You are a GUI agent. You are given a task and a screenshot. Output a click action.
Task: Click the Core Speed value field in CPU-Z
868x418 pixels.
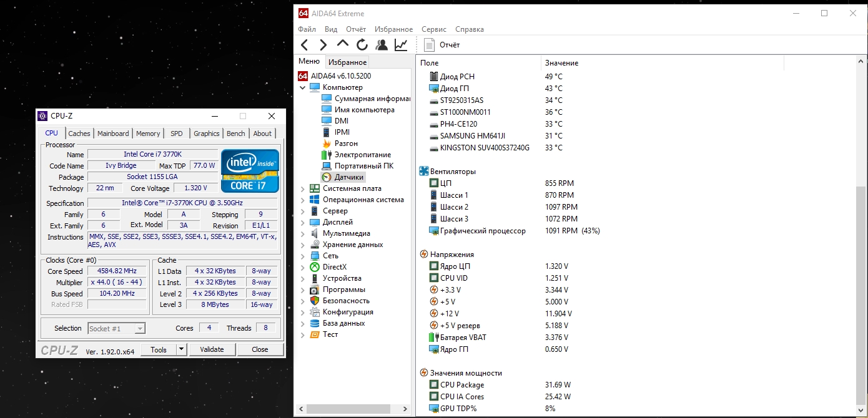[x=117, y=271]
